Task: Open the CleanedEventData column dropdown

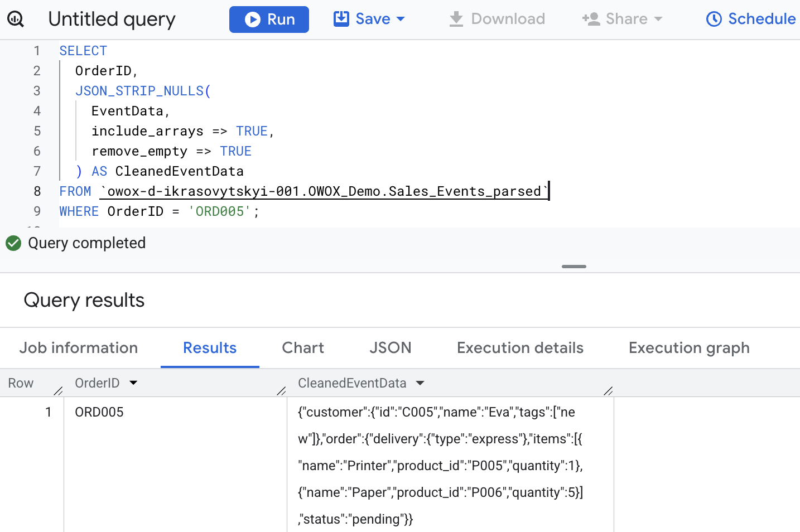Action: [420, 383]
